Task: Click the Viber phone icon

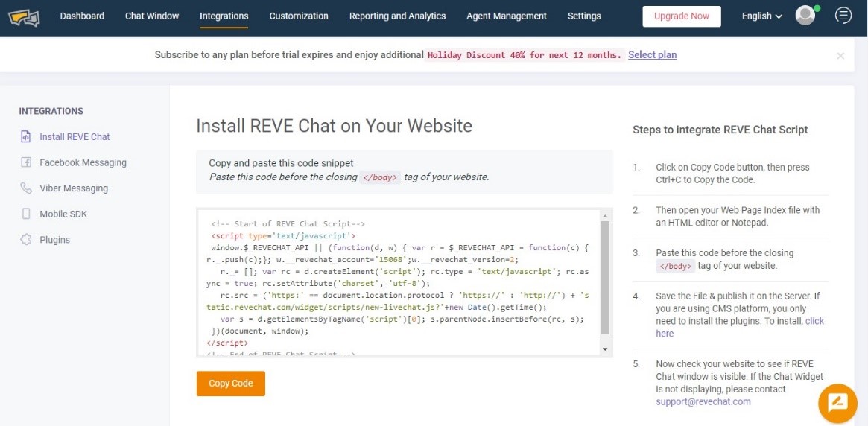Action: tap(26, 188)
